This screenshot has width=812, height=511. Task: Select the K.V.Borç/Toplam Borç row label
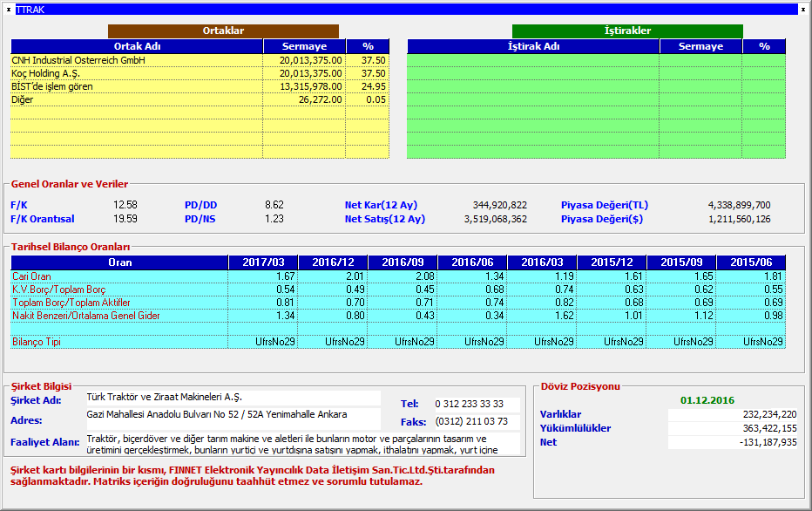(x=59, y=290)
